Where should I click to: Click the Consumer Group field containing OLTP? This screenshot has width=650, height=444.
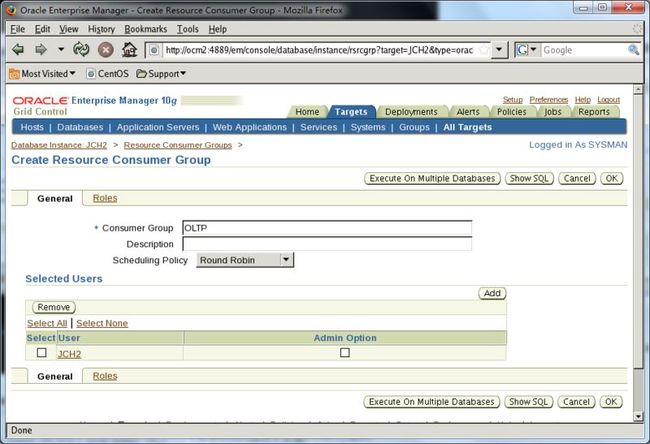point(327,228)
